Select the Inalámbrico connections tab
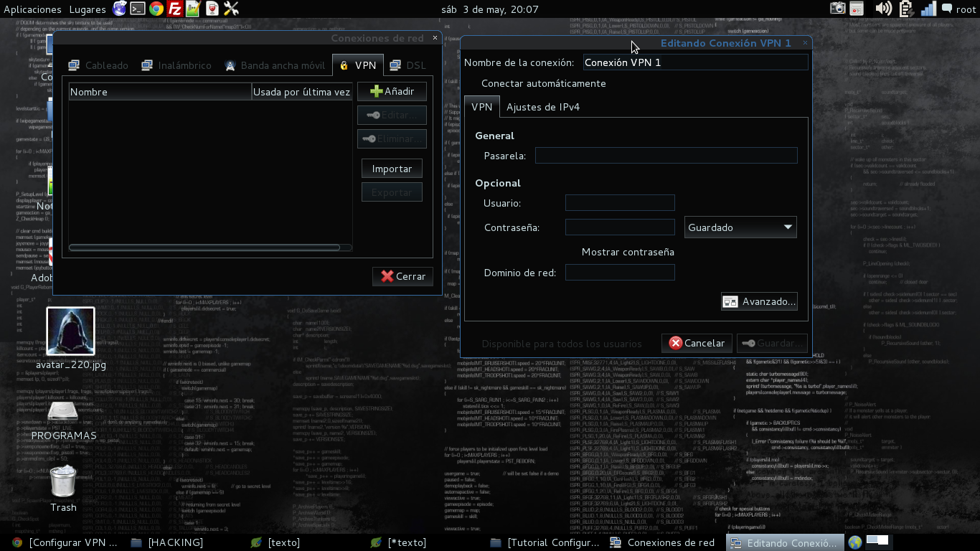The width and height of the screenshot is (980, 551). (176, 65)
